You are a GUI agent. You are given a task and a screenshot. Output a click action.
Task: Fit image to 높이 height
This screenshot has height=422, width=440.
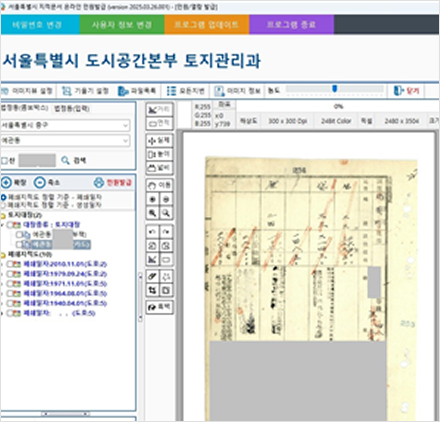160,154
